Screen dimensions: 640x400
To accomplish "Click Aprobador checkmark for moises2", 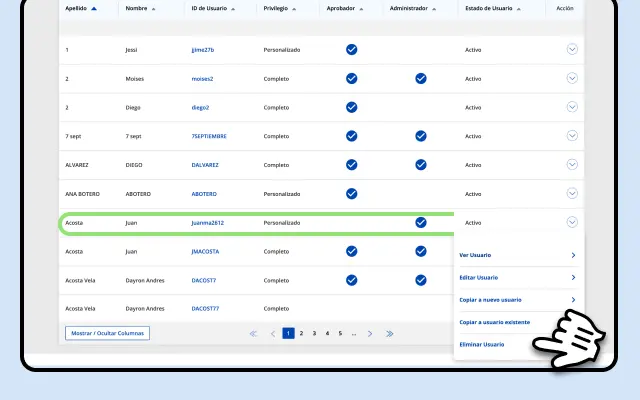I will tap(351, 78).
